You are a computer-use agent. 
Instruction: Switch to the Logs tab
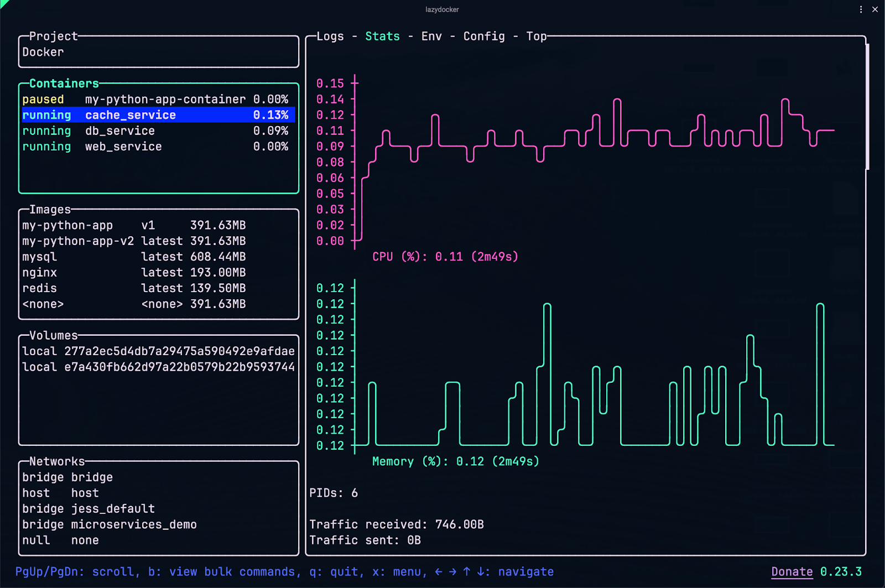pos(330,37)
